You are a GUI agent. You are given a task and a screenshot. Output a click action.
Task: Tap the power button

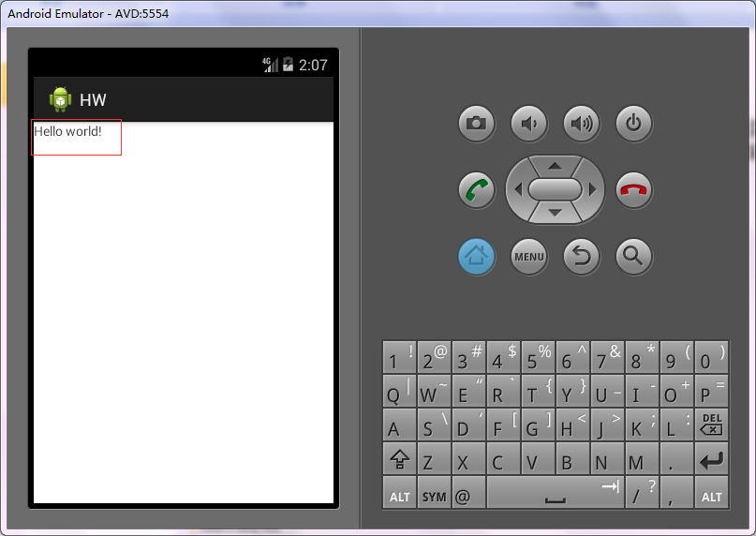634,124
